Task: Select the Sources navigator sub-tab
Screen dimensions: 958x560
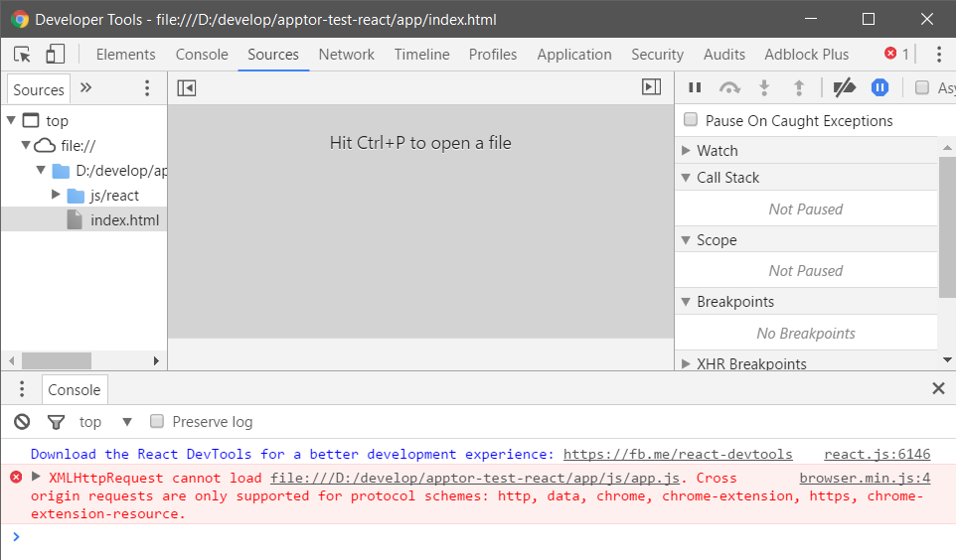Action: tap(39, 89)
